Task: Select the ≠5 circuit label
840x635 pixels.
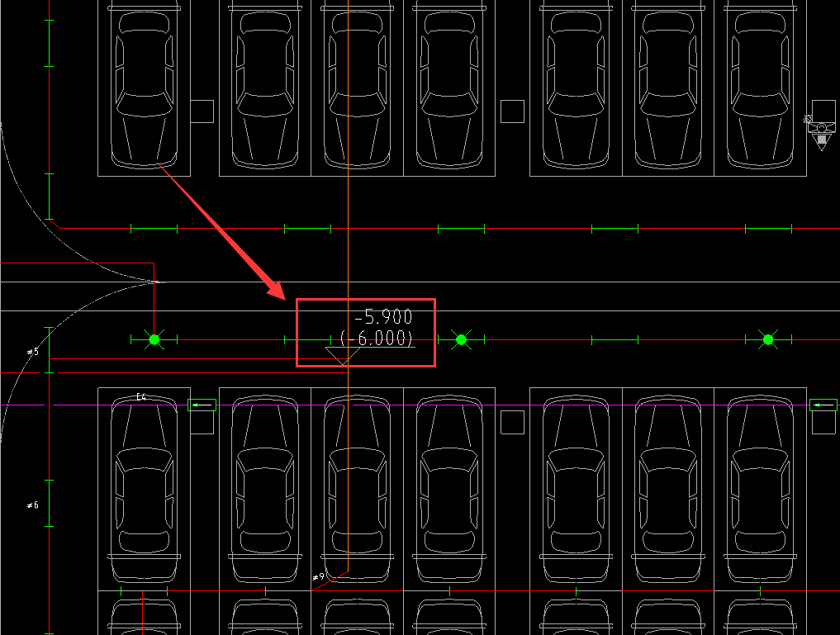Action: (x=33, y=352)
